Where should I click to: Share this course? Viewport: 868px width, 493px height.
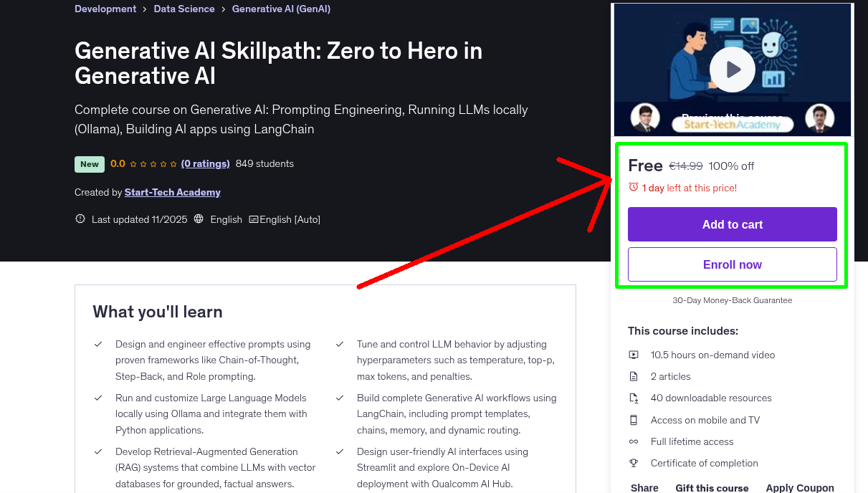[644, 487]
